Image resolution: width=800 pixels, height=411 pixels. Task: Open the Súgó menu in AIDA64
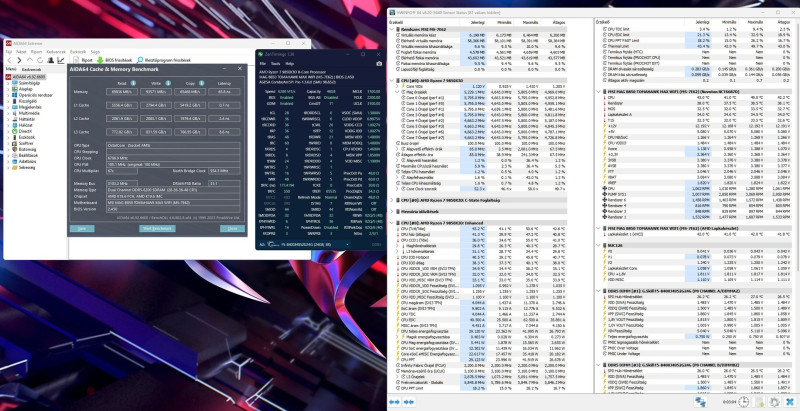point(95,52)
